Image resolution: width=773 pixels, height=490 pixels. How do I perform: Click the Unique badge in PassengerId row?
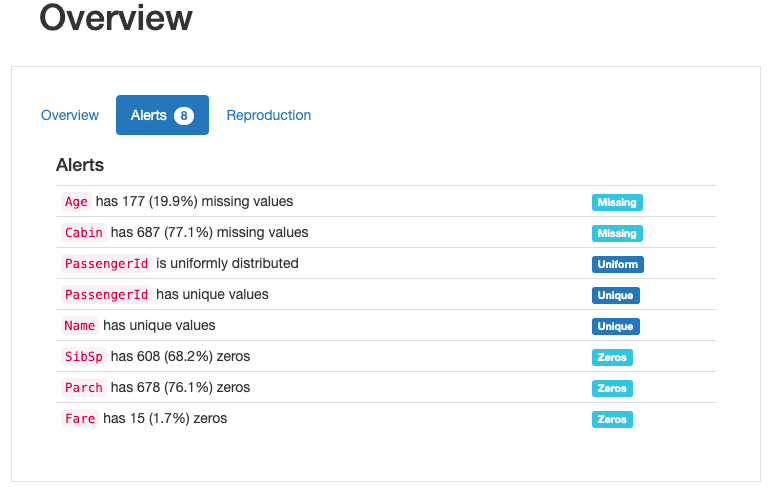tap(616, 295)
